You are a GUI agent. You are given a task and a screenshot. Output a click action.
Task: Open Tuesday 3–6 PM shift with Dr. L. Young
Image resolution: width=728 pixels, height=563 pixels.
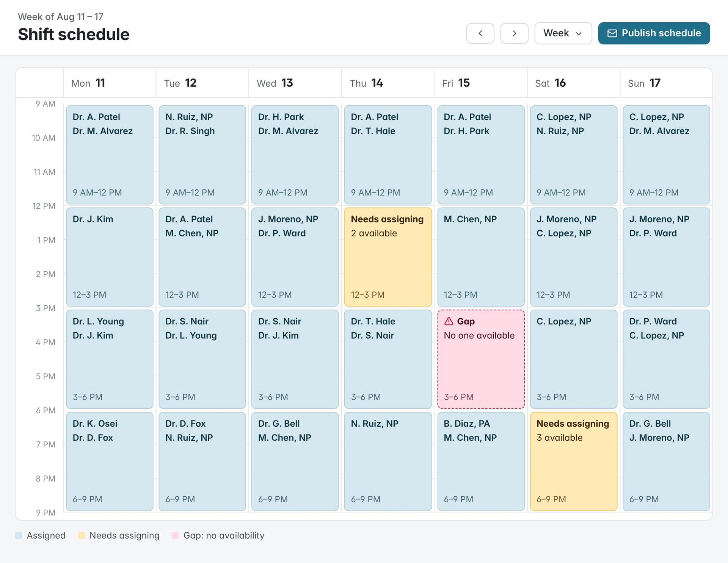(202, 359)
